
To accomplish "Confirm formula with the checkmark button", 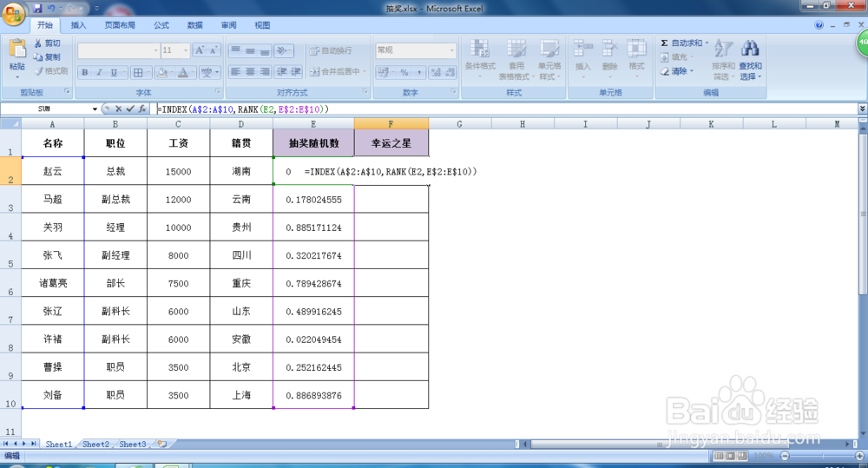I will click(x=130, y=109).
